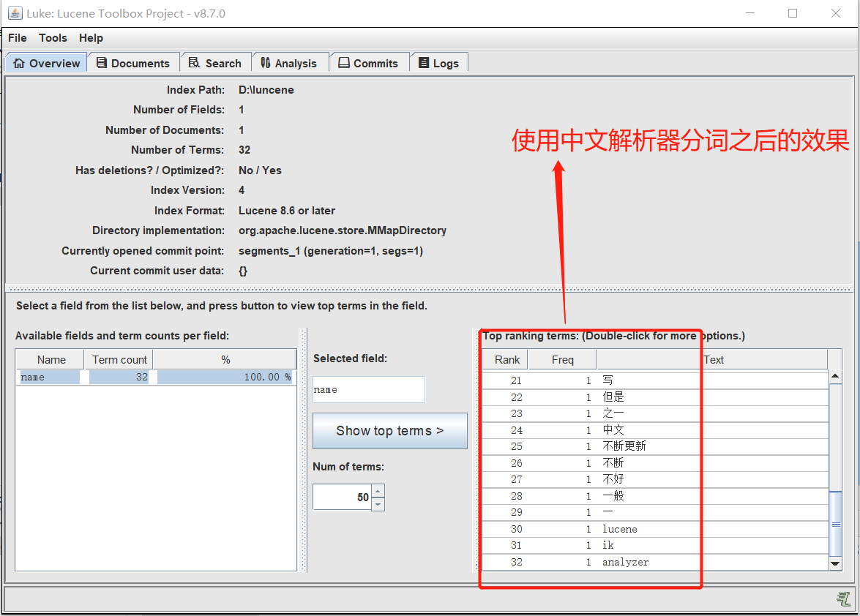Switch to the Documents tab

133,63
